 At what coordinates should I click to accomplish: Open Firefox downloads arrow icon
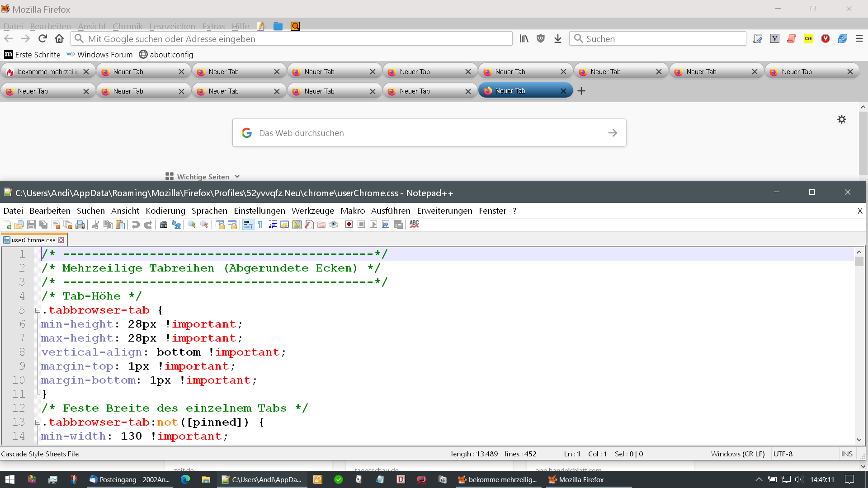coord(558,39)
